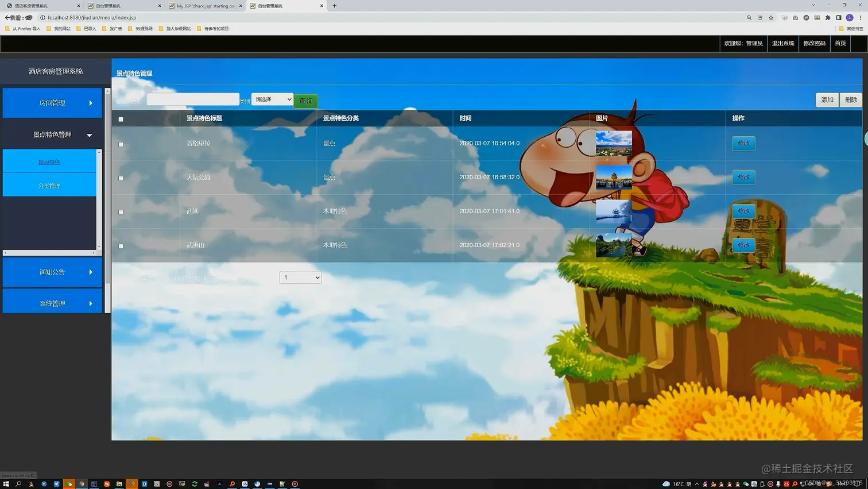Open 99源码网 bookmark folder

(x=140, y=29)
